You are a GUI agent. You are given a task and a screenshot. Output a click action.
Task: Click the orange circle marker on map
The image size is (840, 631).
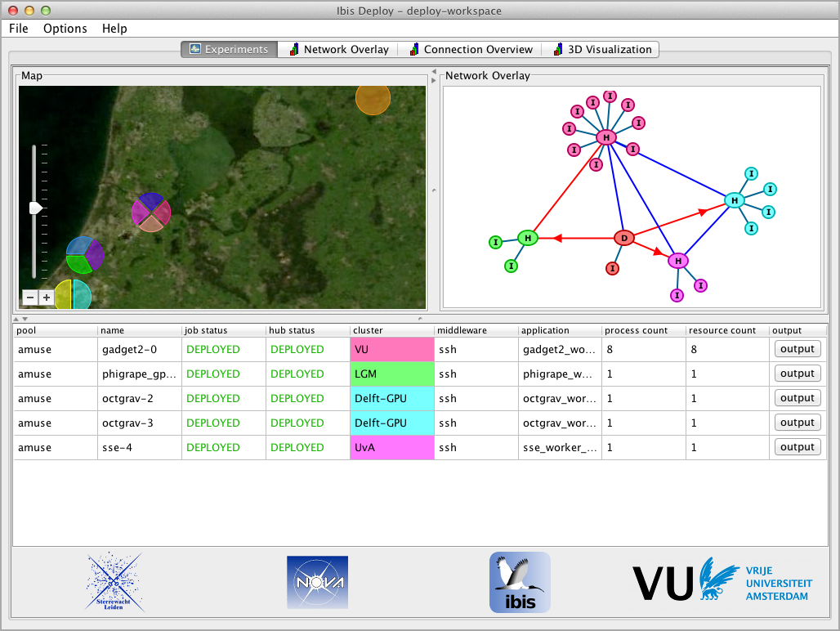pyautogui.click(x=373, y=98)
